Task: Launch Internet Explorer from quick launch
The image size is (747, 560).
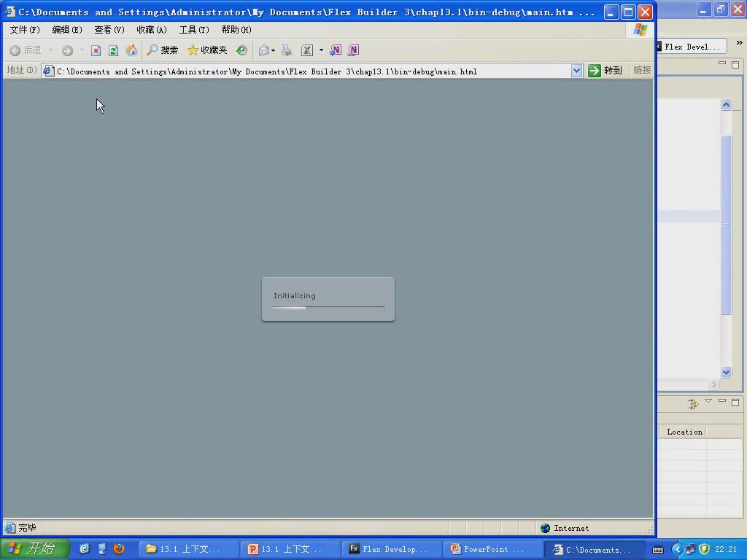Action: coord(85,548)
